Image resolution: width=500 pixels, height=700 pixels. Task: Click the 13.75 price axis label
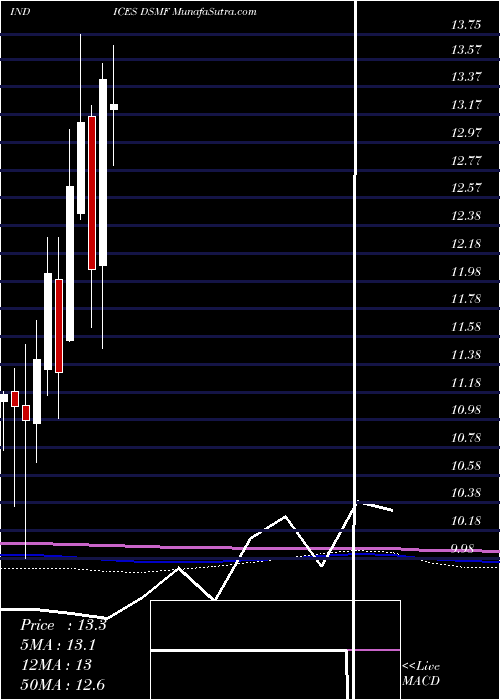click(x=466, y=25)
